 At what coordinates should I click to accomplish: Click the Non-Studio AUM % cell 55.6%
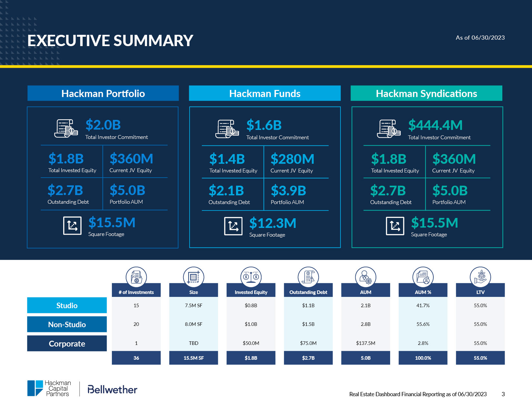(423, 324)
